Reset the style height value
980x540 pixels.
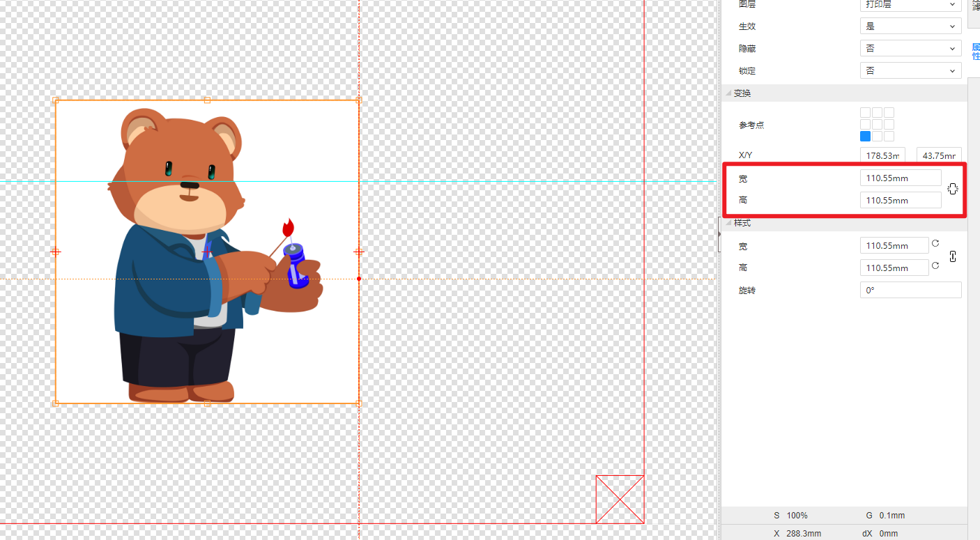(935, 265)
